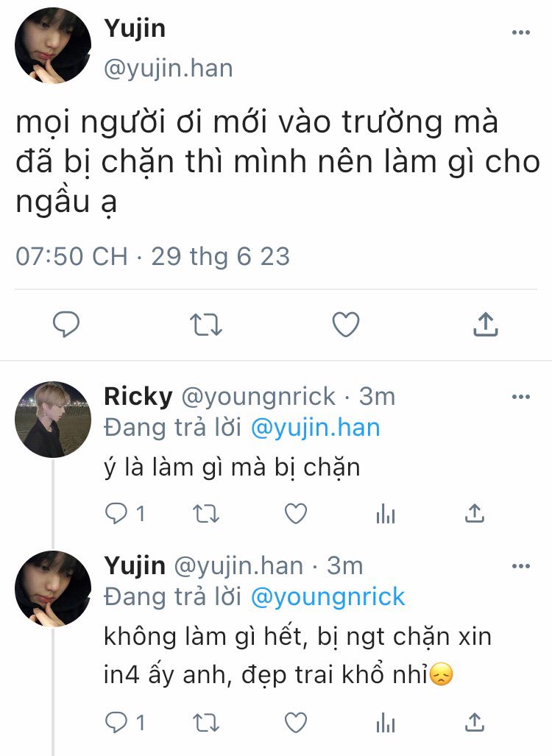Image resolution: width=552 pixels, height=756 pixels.
Task: Open @youngnrick mention link
Action: 328,597
